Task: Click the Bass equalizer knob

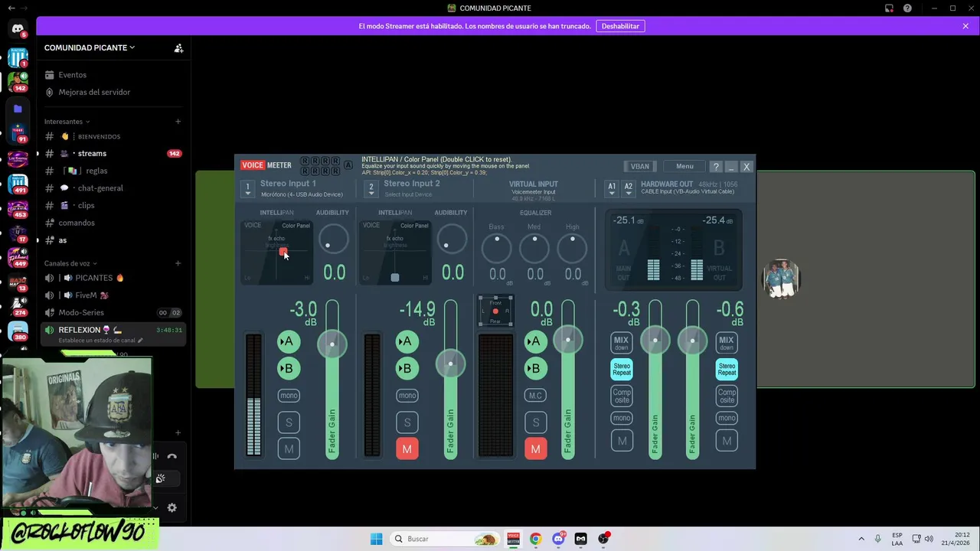Action: [497, 248]
